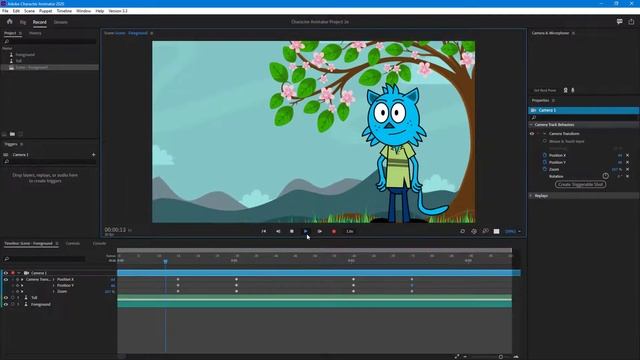Viewport: 640px width, 360px height.
Task: Open the Edit menu
Action: coord(16,11)
